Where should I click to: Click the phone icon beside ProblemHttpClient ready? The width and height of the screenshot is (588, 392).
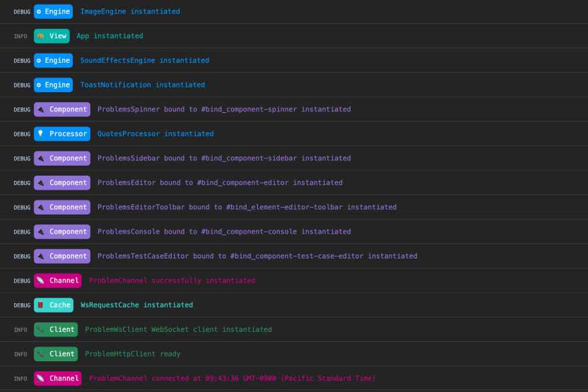41,354
